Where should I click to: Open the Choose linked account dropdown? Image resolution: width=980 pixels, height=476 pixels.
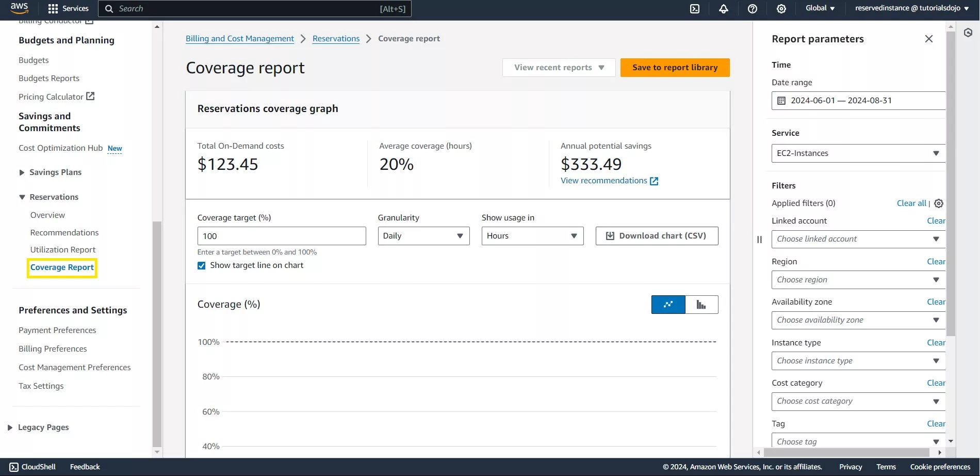click(858, 239)
